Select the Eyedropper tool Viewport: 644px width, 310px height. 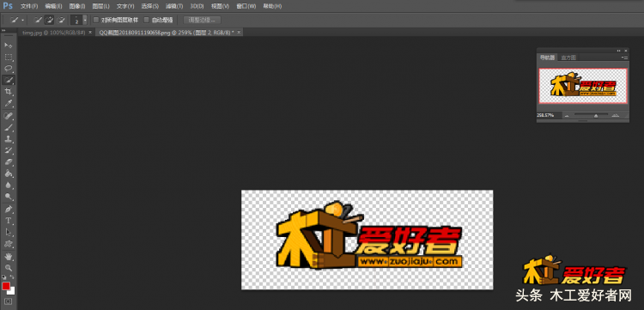pos(9,103)
